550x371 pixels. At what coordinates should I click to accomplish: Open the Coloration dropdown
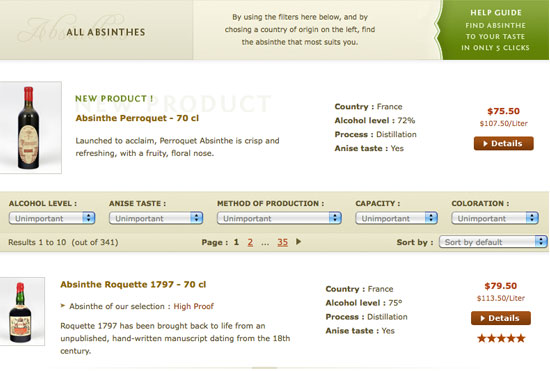(x=495, y=218)
